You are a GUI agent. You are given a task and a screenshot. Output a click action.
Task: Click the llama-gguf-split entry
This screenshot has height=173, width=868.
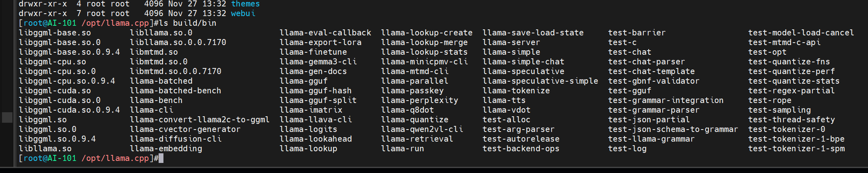(318, 100)
